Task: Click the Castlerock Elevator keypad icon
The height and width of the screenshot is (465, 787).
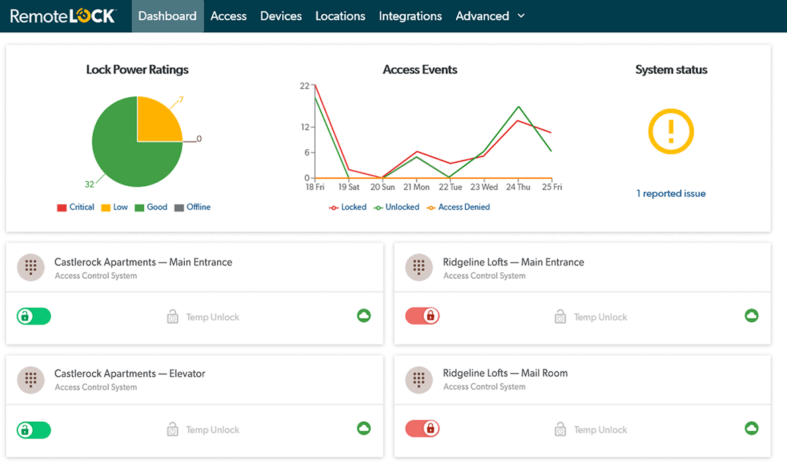Action: coord(31,379)
